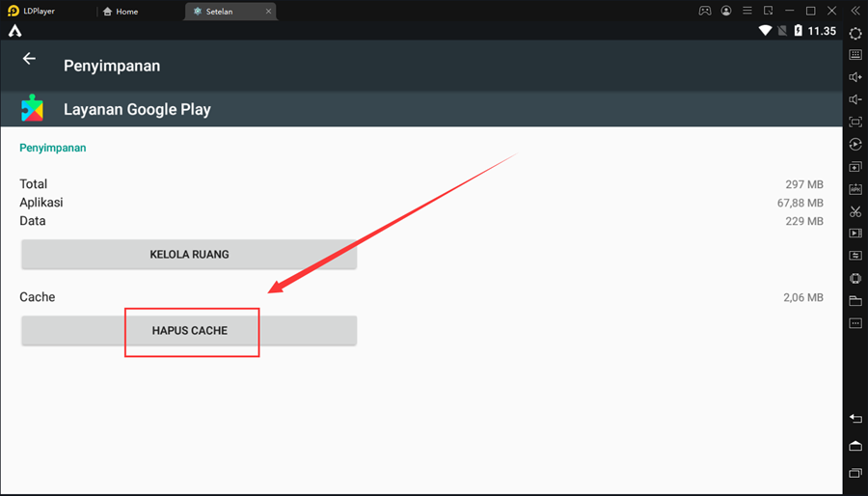Click the Install APK icon
The height and width of the screenshot is (496, 868).
tap(855, 189)
